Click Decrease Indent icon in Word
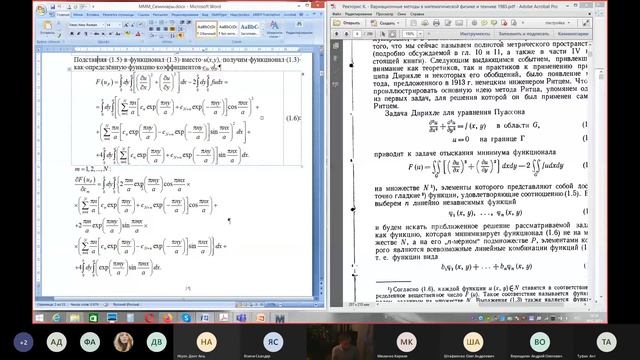Viewport: 640px width, 360px height. (x=182, y=22)
